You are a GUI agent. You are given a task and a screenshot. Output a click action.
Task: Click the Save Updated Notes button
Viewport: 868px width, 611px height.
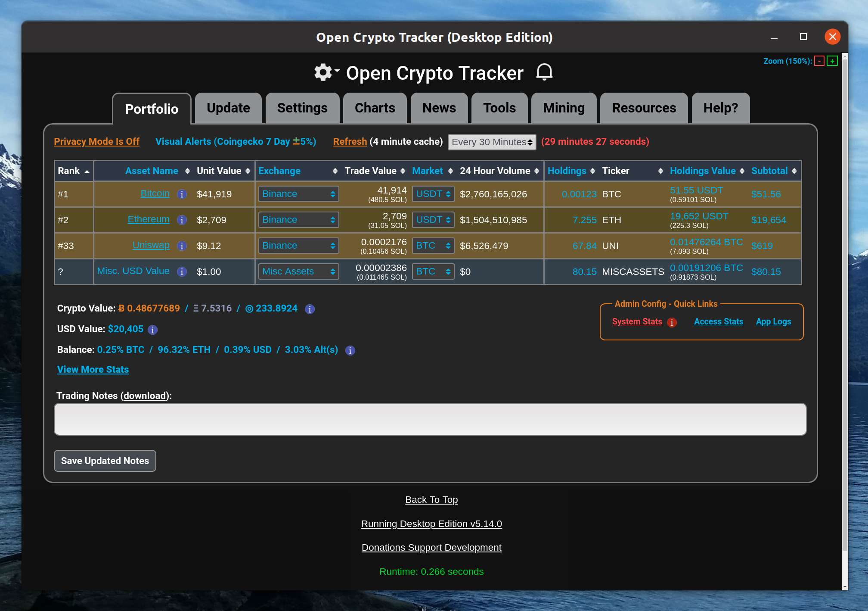(x=105, y=461)
